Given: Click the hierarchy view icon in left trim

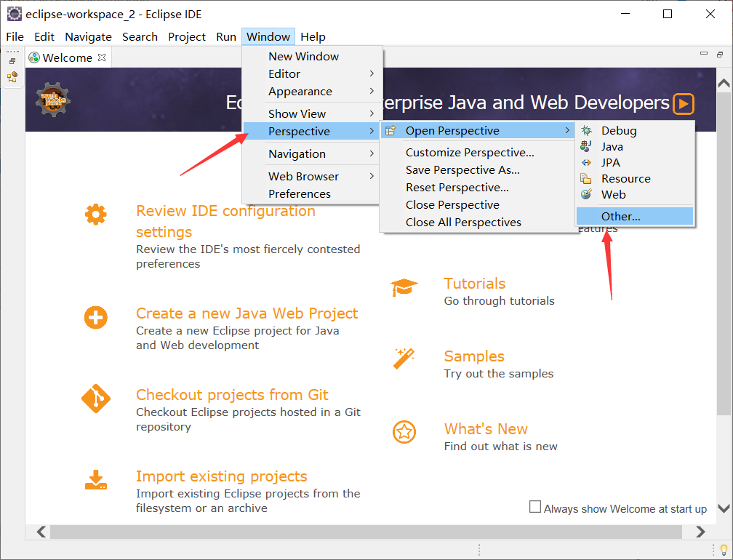Looking at the screenshot, I should click(x=12, y=77).
